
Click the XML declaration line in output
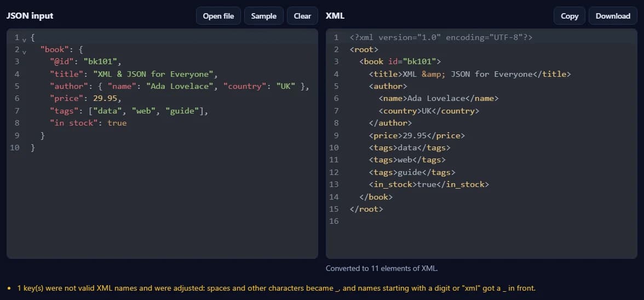[441, 37]
